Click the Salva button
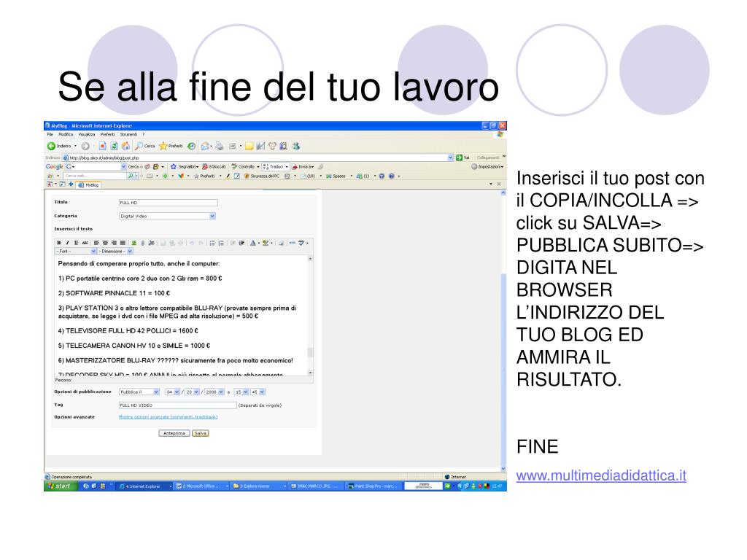Screen dimensions: 747x560 point(201,433)
